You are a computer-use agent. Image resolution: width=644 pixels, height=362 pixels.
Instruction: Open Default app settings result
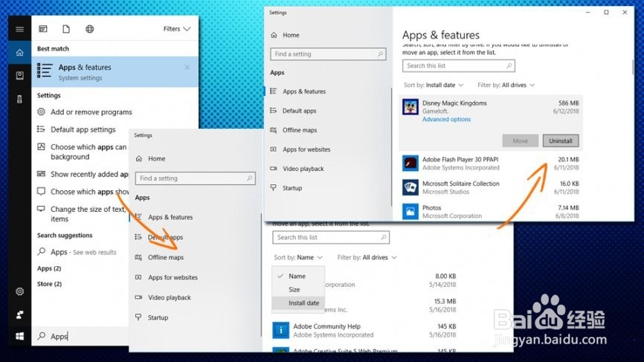[83, 129]
